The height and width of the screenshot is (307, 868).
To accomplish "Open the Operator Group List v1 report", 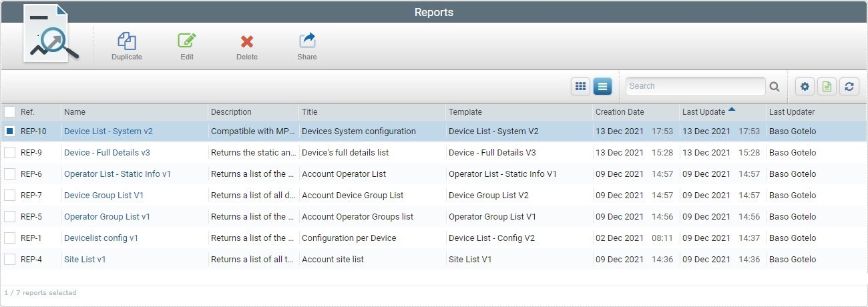I will pyautogui.click(x=107, y=217).
